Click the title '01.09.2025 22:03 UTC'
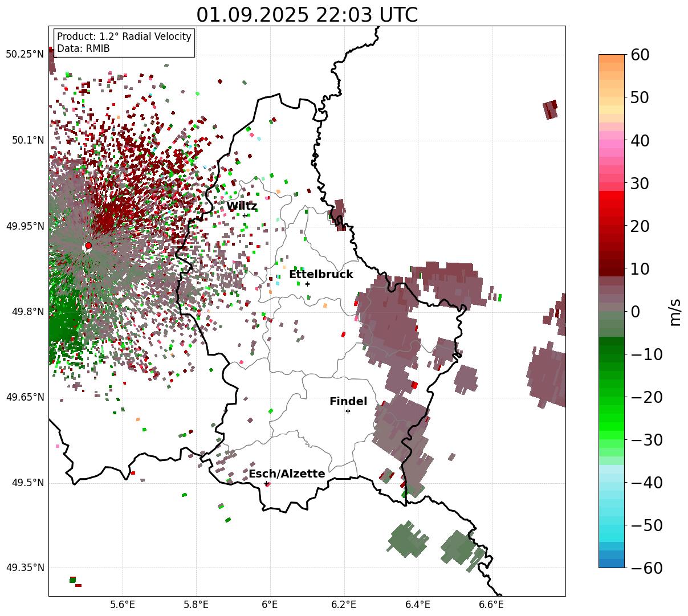This screenshot has width=688, height=616. coord(307,15)
